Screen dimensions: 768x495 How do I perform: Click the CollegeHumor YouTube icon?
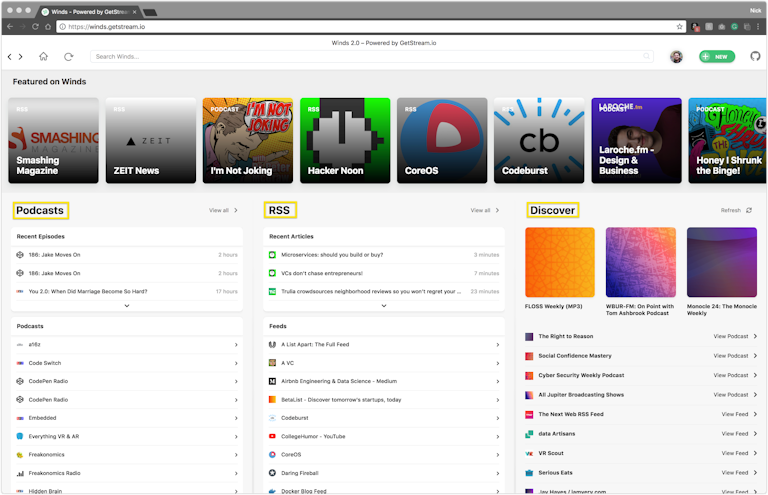(272, 436)
